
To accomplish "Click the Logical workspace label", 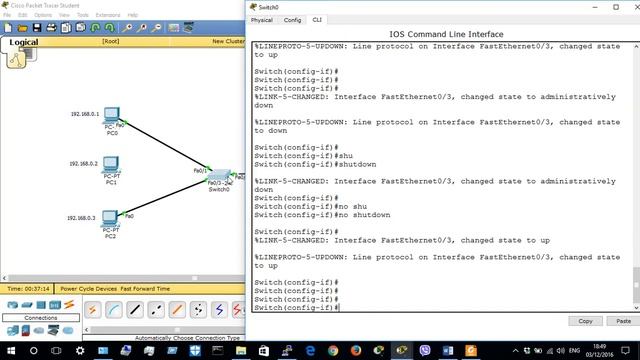I will [24, 42].
